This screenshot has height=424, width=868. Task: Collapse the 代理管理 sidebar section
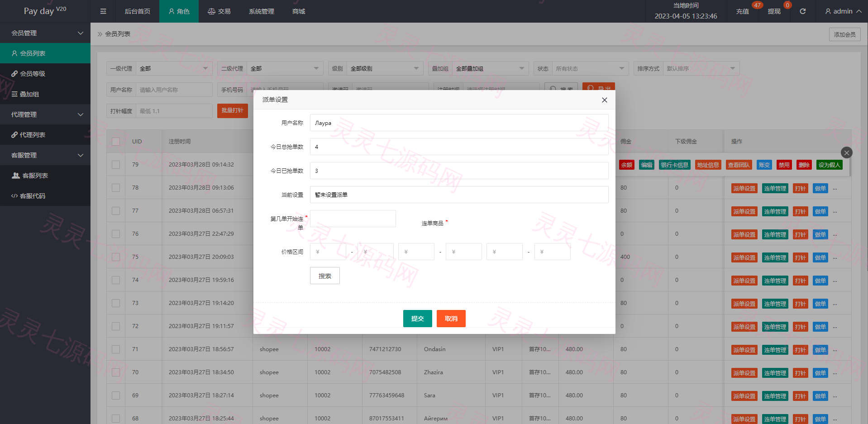pyautogui.click(x=45, y=114)
